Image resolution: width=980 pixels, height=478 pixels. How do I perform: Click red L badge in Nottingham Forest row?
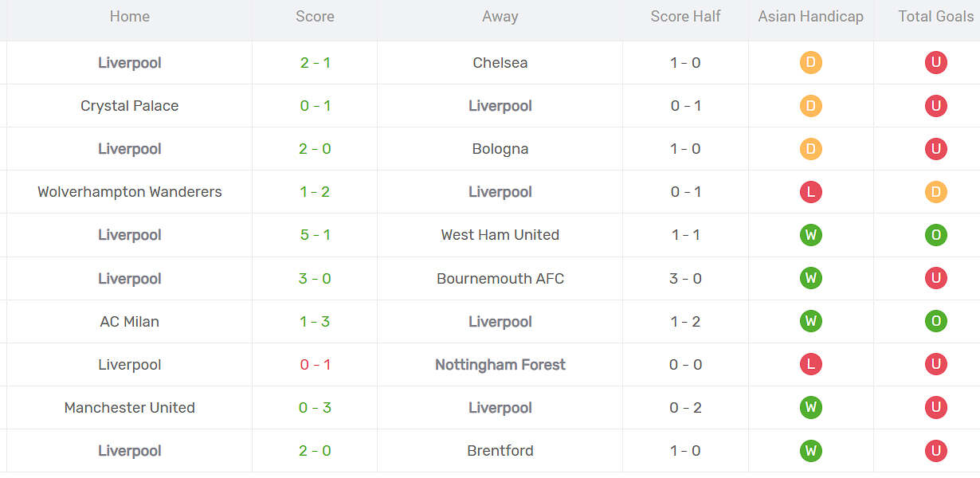click(x=810, y=364)
